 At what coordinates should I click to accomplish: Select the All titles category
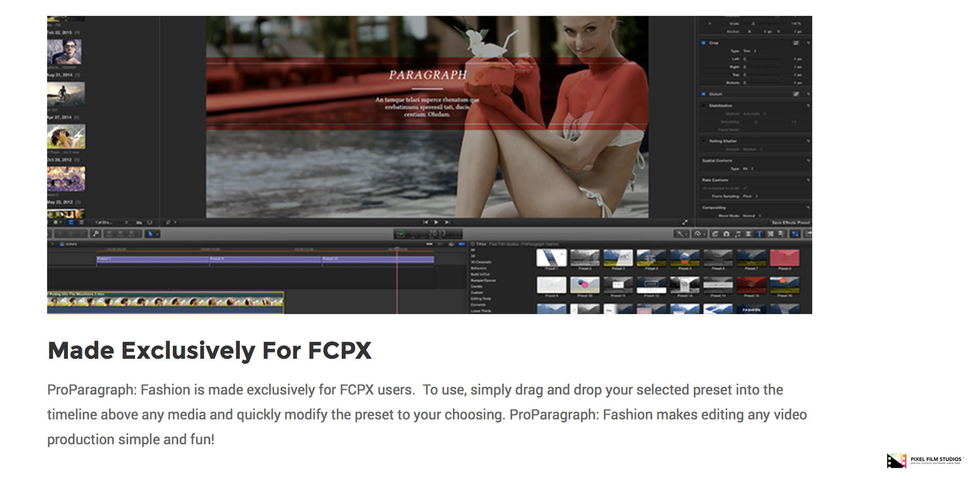[473, 250]
